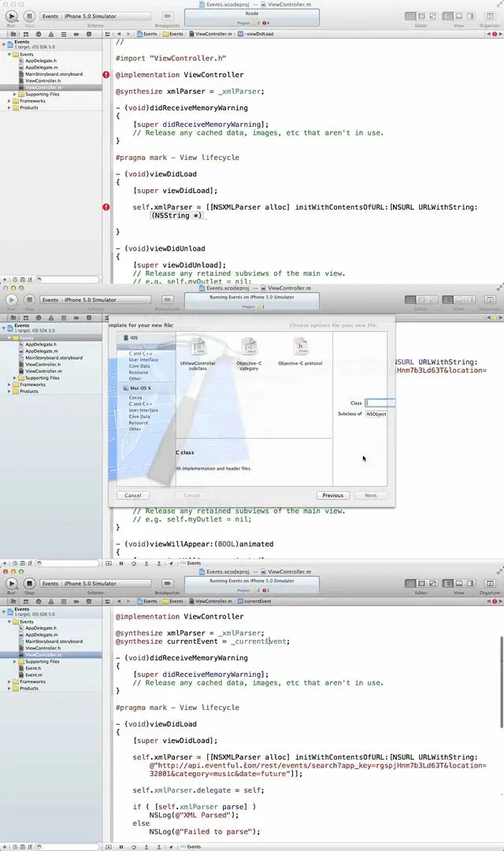
Task: Open iPhone 5.0 Simulator destination in the top window
Action: click(x=90, y=17)
